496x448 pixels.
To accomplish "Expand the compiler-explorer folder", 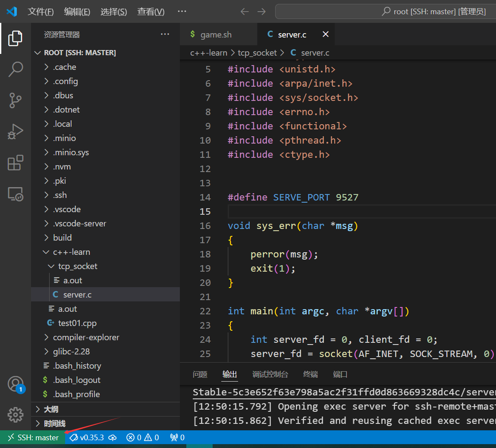I will click(105, 337).
